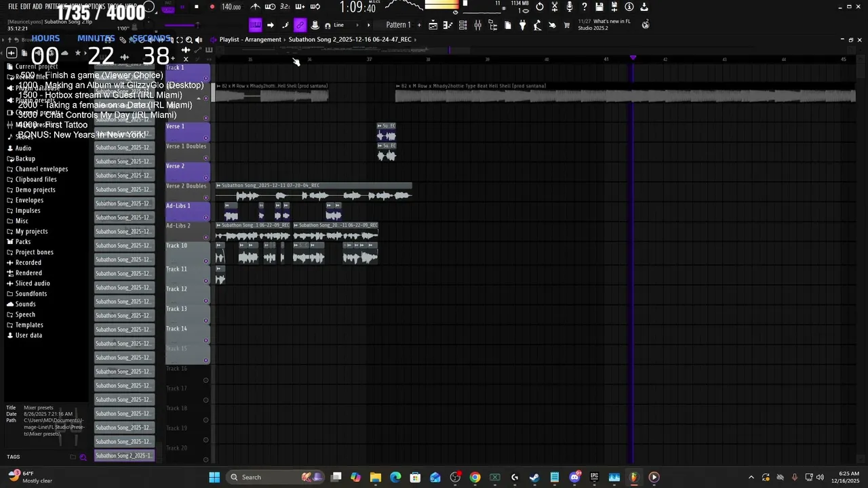Click the plus button next to Pattern 1
The height and width of the screenshot is (488, 868).
[419, 25]
